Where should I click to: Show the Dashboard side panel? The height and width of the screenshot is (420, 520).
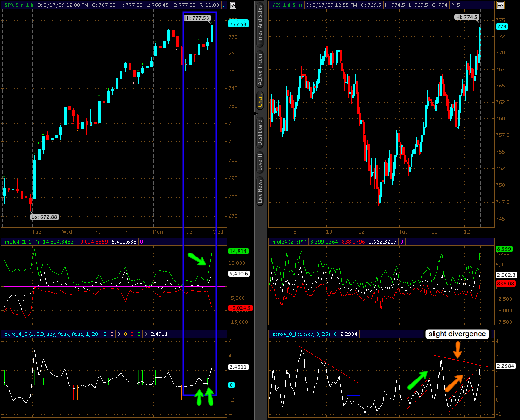click(260, 132)
